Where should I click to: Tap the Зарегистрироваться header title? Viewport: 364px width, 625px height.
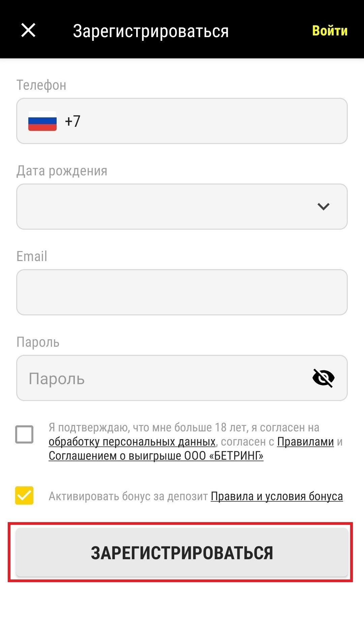(x=151, y=31)
